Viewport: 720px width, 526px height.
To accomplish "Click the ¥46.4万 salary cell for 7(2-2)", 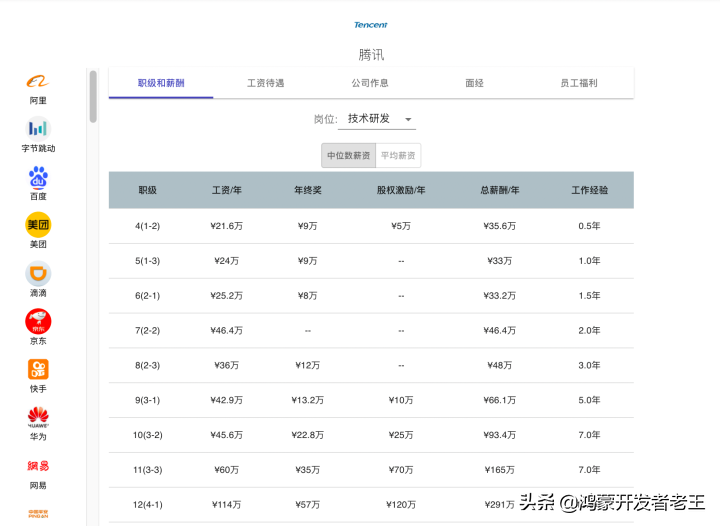I will 226,330.
